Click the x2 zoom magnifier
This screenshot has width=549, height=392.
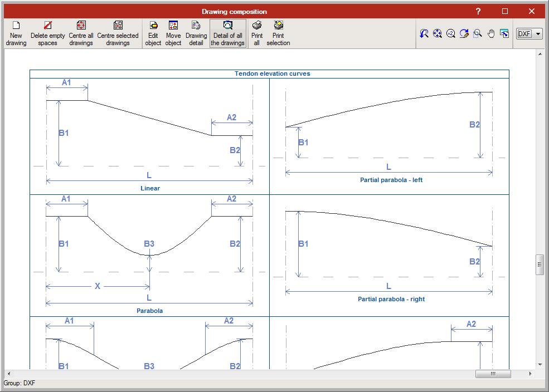click(x=451, y=34)
